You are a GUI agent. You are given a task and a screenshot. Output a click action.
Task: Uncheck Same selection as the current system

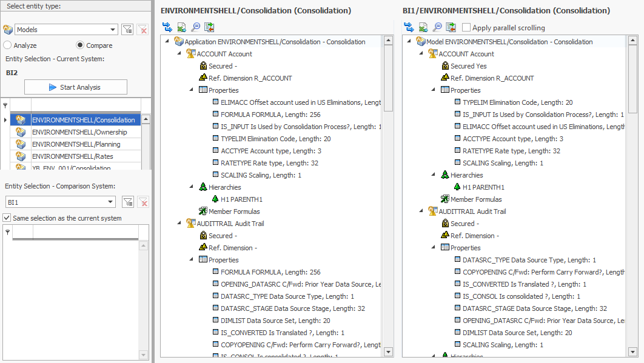tap(6, 217)
